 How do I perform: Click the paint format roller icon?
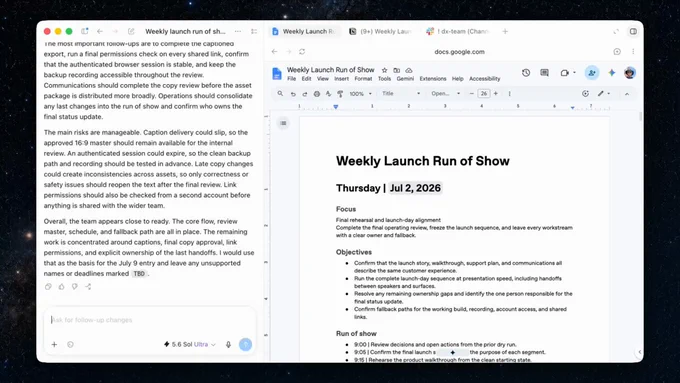click(340, 94)
